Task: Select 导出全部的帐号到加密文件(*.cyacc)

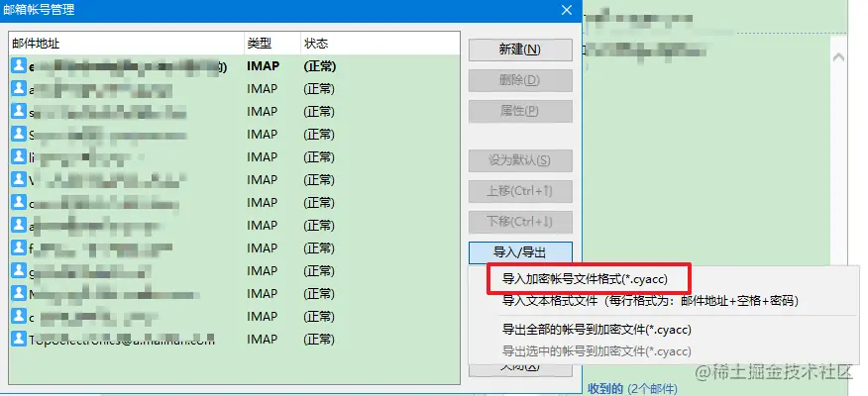Action: pyautogui.click(x=597, y=330)
